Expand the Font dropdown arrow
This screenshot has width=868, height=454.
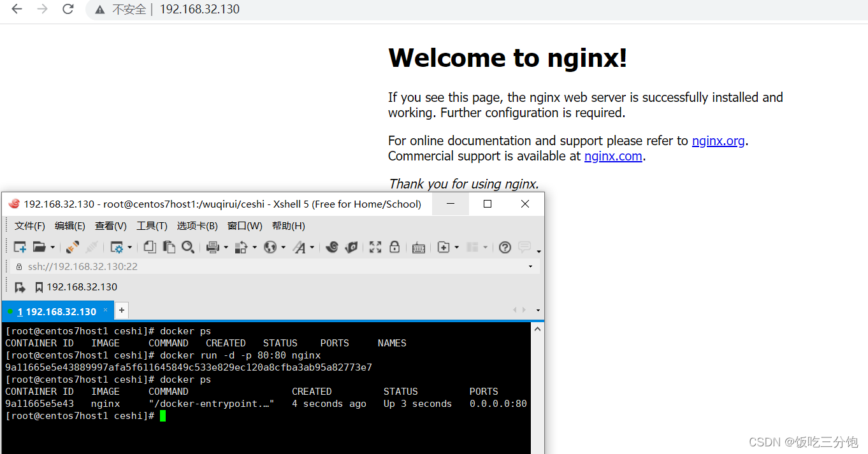312,248
